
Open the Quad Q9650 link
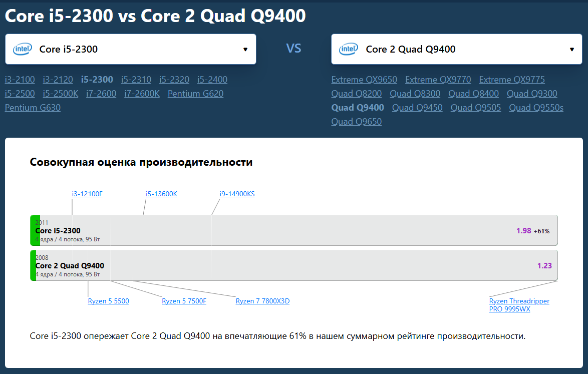pos(357,122)
